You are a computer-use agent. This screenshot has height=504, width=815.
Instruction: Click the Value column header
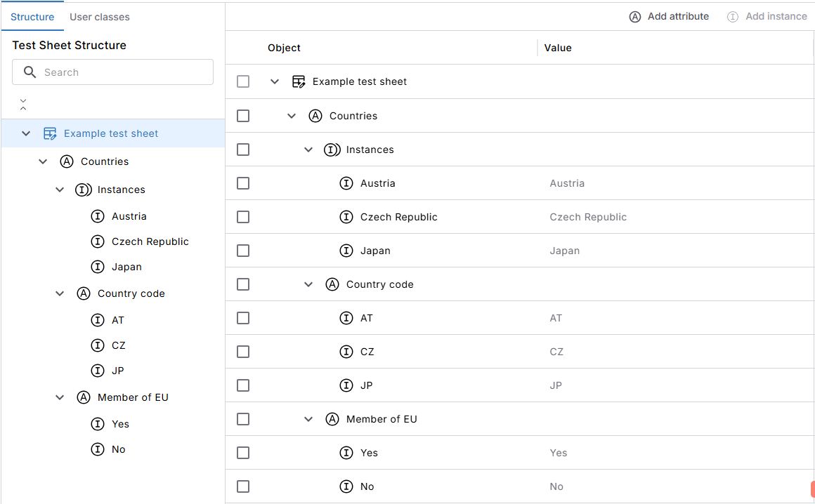click(x=558, y=48)
